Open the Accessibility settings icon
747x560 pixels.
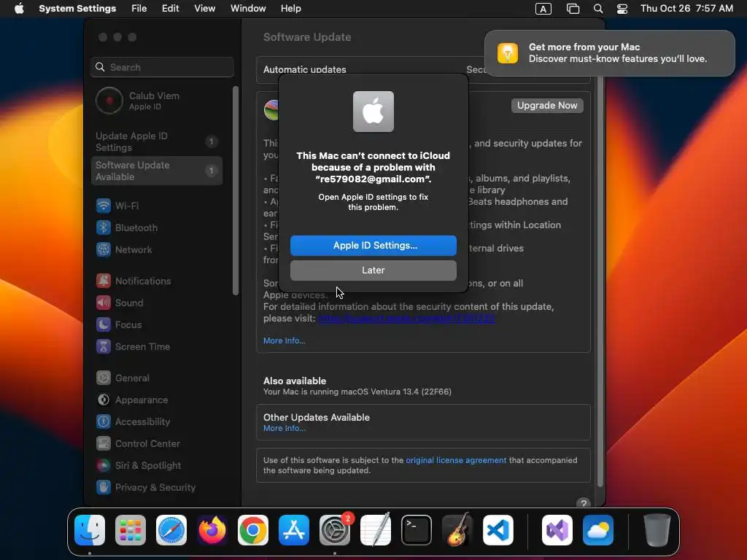104,422
